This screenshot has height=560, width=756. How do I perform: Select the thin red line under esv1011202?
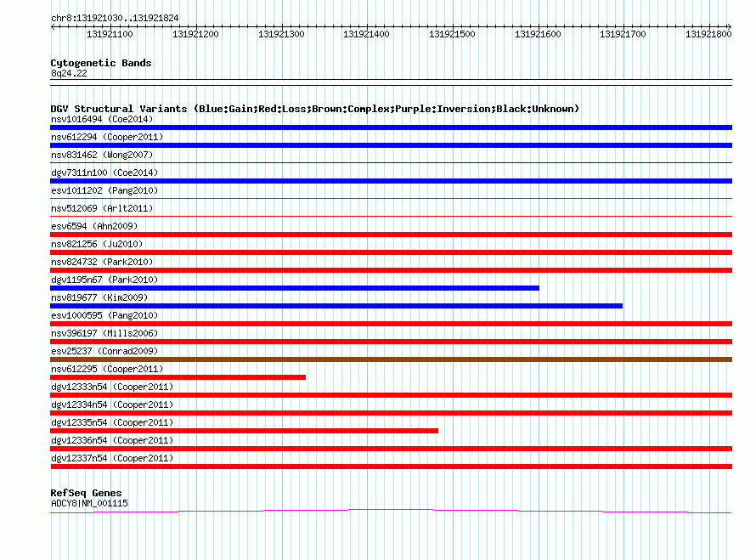click(x=391, y=198)
